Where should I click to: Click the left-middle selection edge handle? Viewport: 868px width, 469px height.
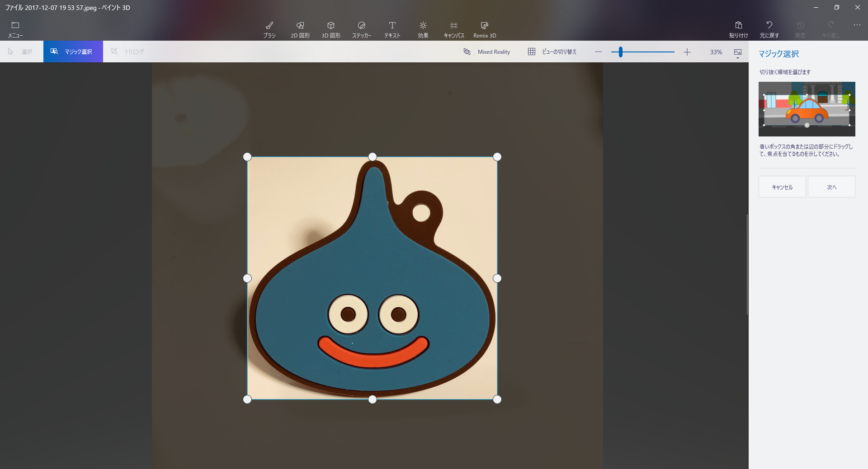coord(247,278)
